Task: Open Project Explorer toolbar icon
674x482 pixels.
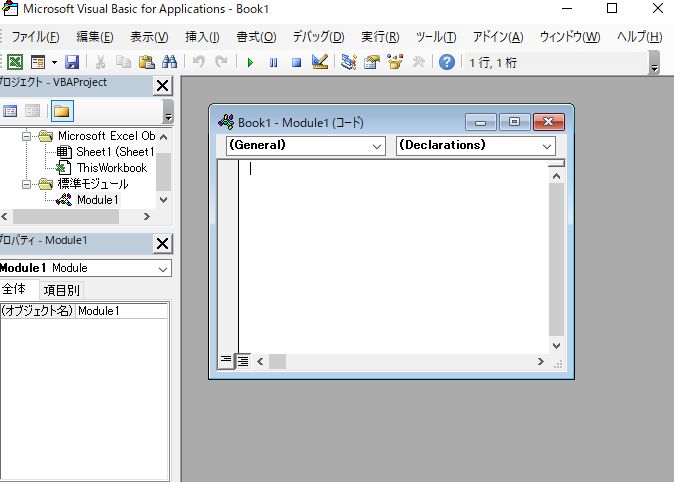Action: click(349, 62)
